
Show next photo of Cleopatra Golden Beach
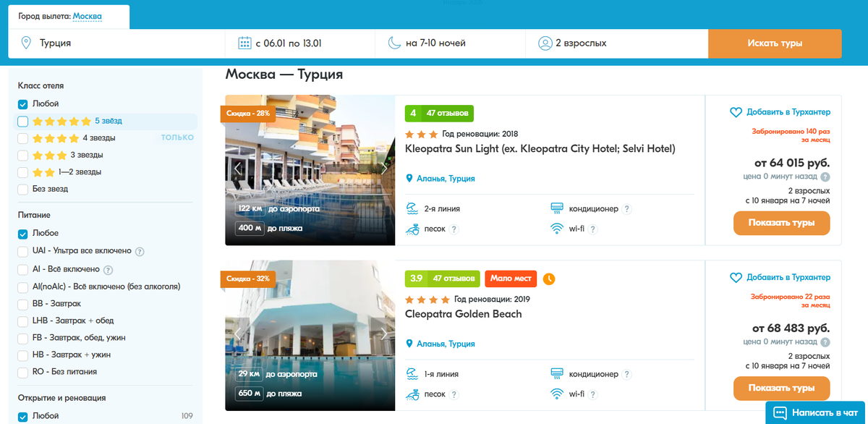click(x=384, y=333)
